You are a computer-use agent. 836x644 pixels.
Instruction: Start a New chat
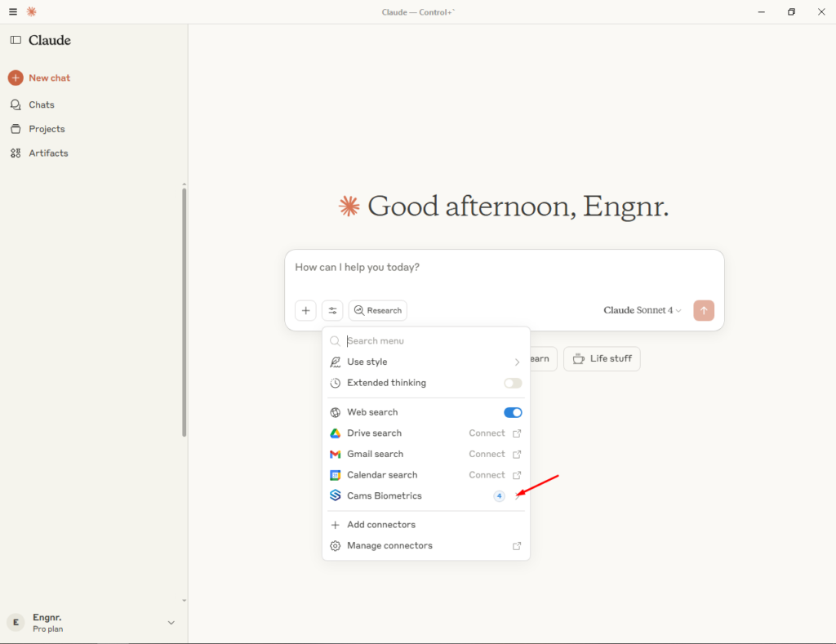tap(39, 78)
